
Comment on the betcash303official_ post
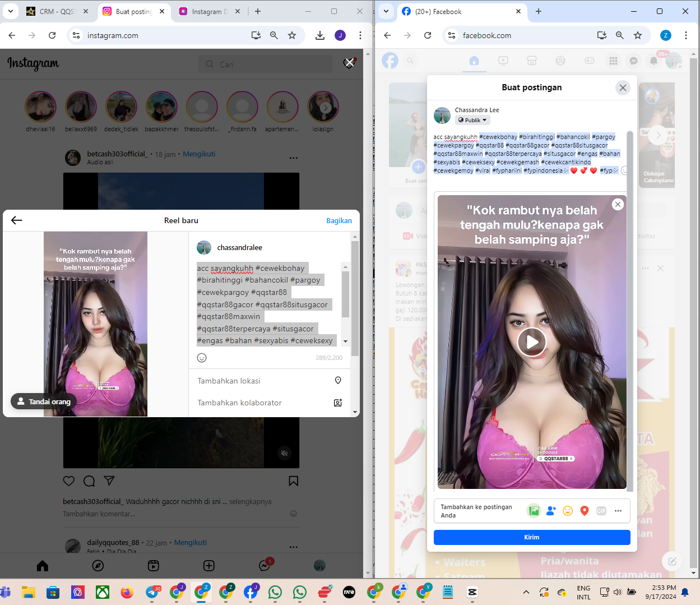pos(89,481)
